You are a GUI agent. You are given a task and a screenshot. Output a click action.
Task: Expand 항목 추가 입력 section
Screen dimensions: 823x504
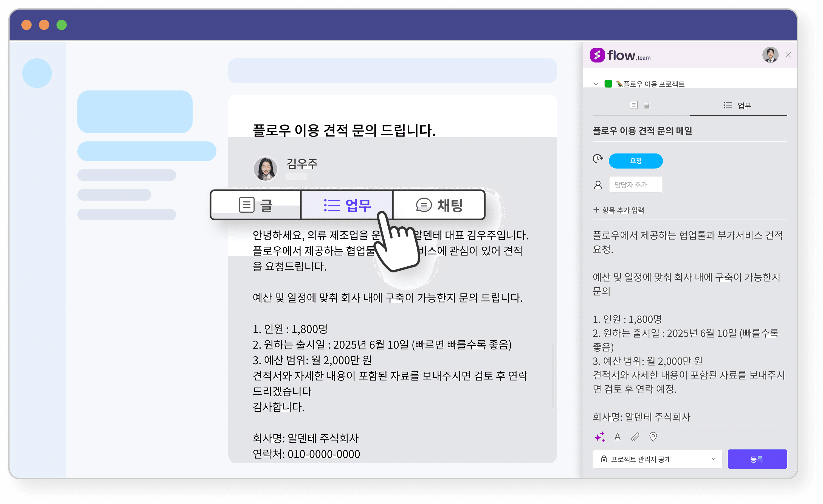point(618,210)
